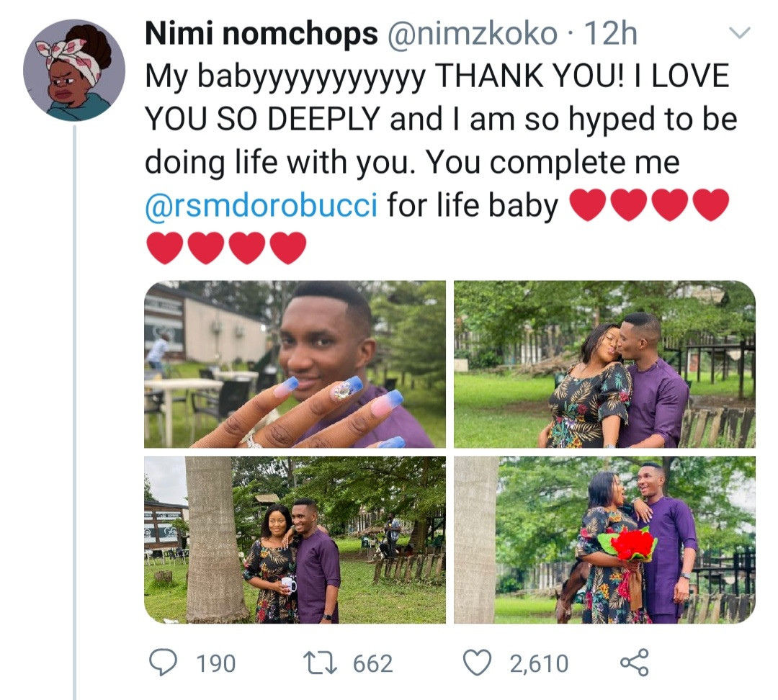This screenshot has height=700, width=778.
Task: Open the photo of the couple beside the tree
Action: (295, 539)
